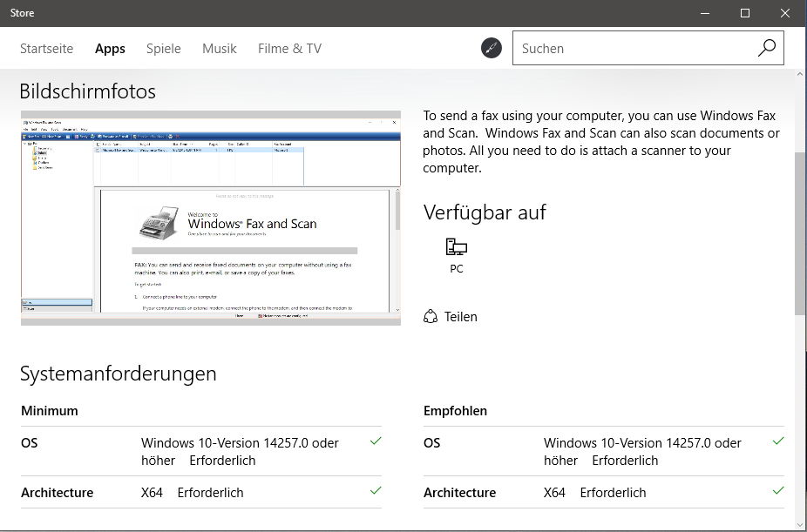Open the Startseite tab
Image resolution: width=807 pixels, height=532 pixels.
[46, 48]
